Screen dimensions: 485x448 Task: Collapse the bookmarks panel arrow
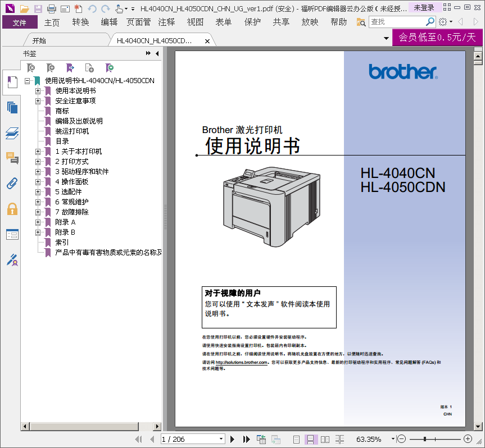pos(157,53)
